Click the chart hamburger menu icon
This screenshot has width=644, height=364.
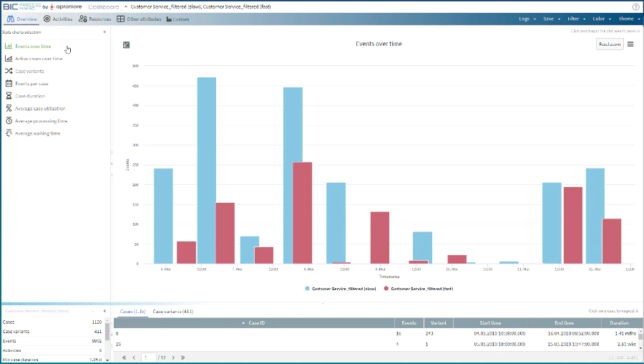pyautogui.click(x=630, y=44)
